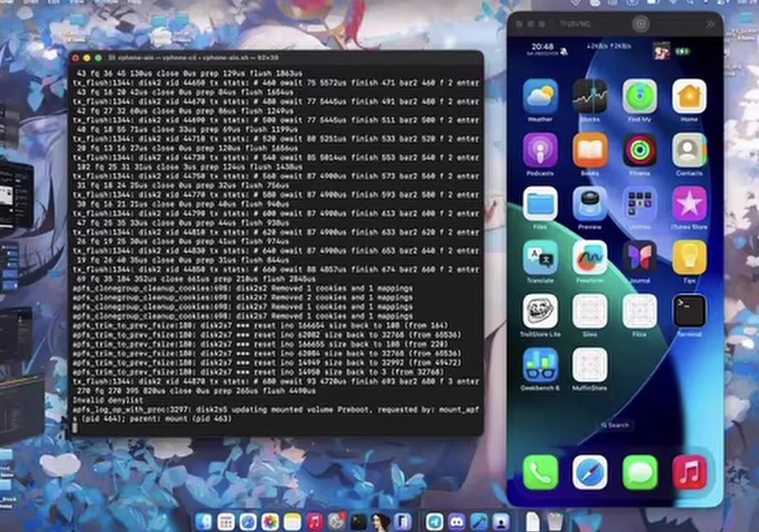Open the Translate app
This screenshot has height=532, width=759.
(540, 257)
